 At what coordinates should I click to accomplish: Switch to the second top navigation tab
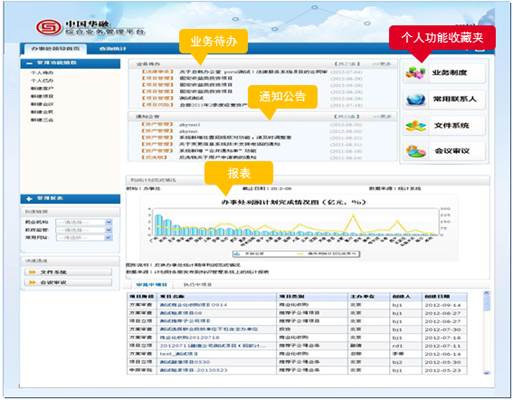click(x=113, y=49)
